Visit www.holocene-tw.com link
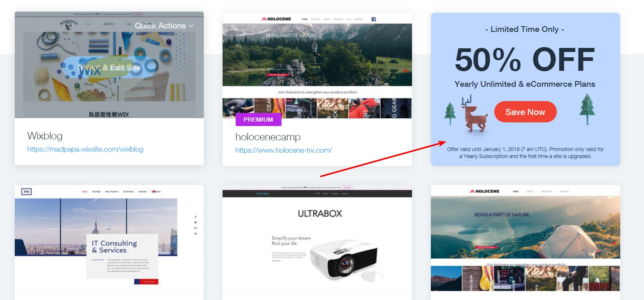 pyautogui.click(x=284, y=150)
